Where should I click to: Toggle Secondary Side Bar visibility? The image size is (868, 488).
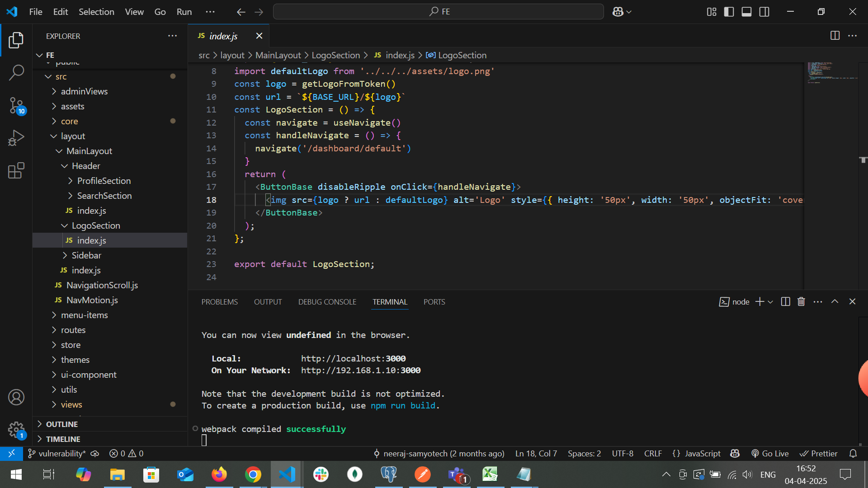[x=764, y=12]
